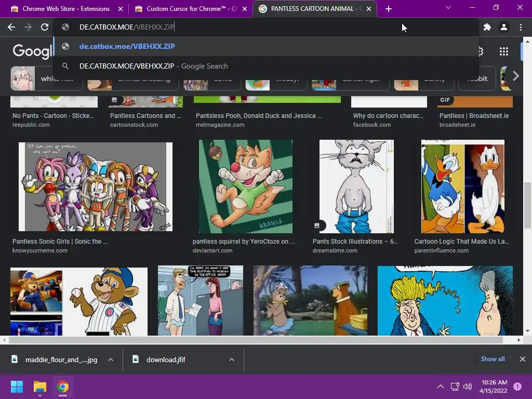This screenshot has width=532, height=399.
Task: Advance the filter chips with right arrow
Action: click(x=516, y=76)
